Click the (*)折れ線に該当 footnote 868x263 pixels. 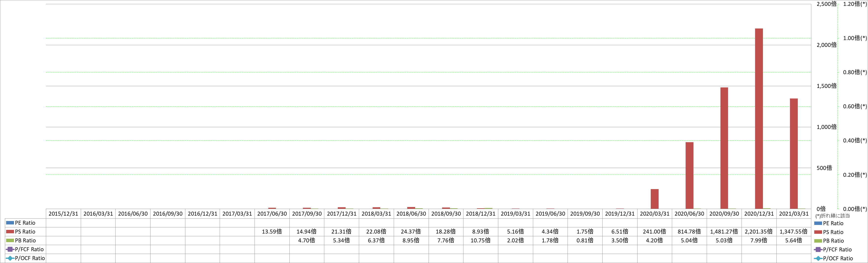(x=833, y=216)
